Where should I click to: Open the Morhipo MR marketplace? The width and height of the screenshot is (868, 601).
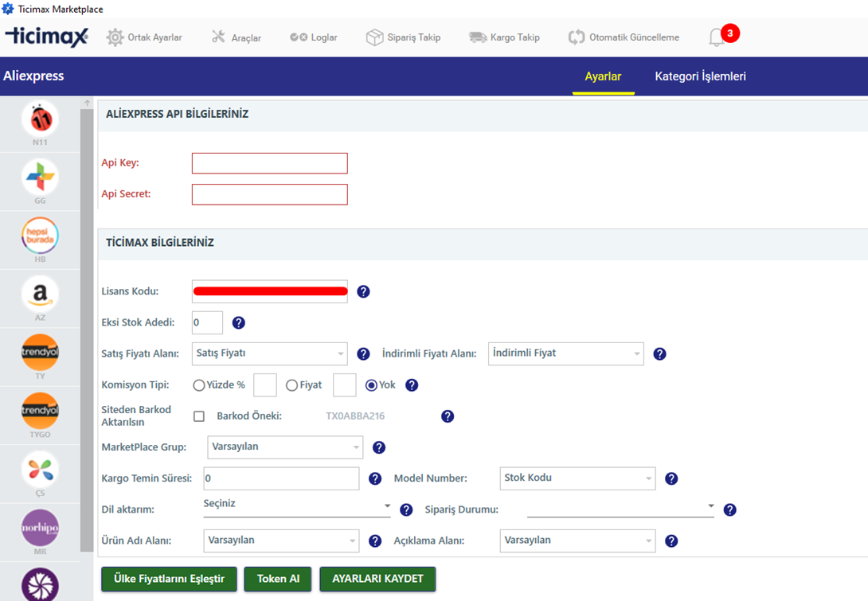(40, 528)
